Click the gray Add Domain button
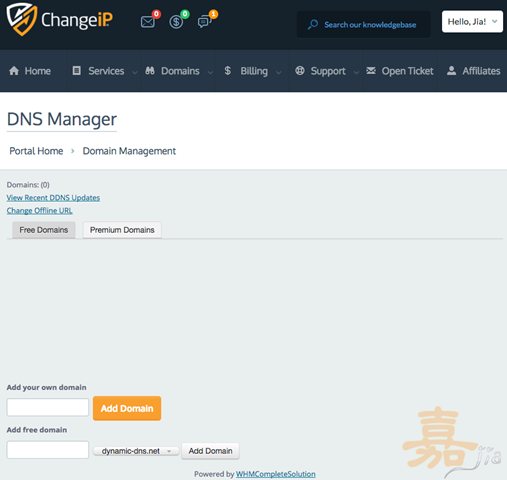507x480 pixels. click(x=210, y=451)
